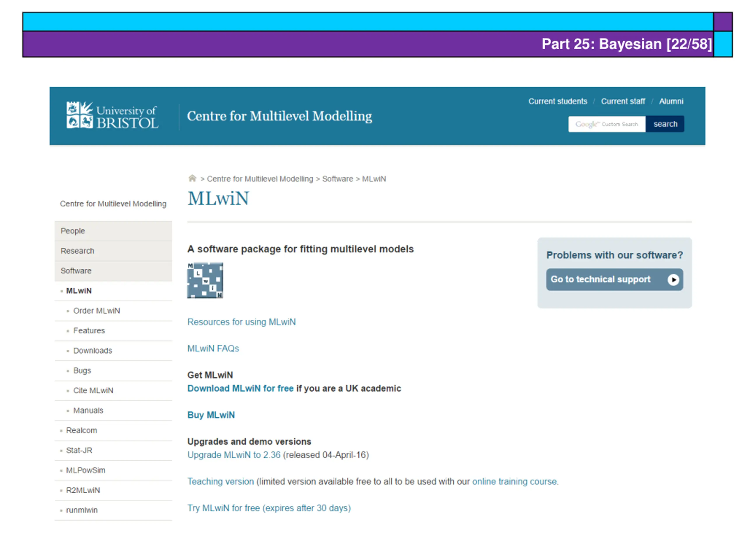747x560 pixels.
Task: Select Software in the breadcrumb
Action: pos(337,179)
